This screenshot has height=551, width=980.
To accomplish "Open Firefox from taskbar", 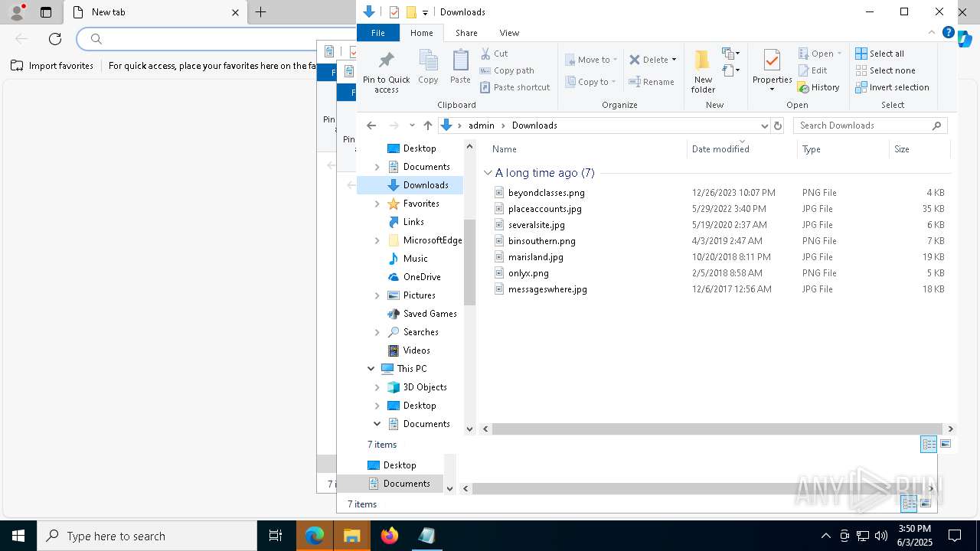I will 390,536.
